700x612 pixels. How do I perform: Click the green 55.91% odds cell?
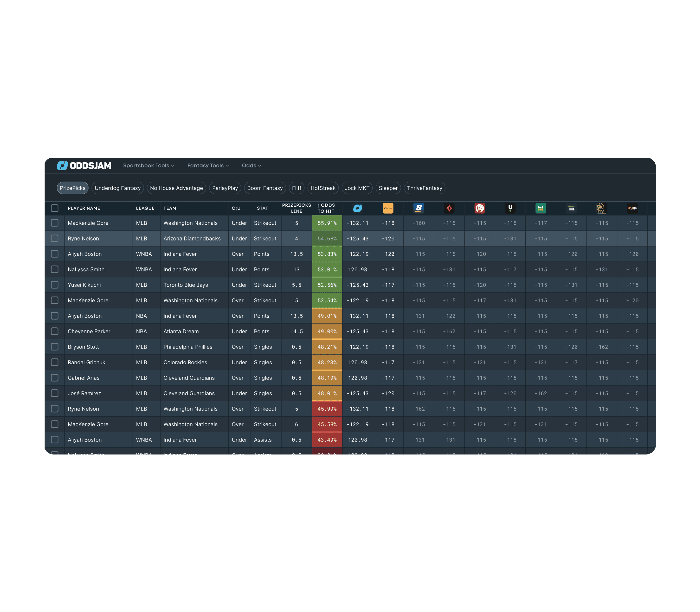coord(327,223)
